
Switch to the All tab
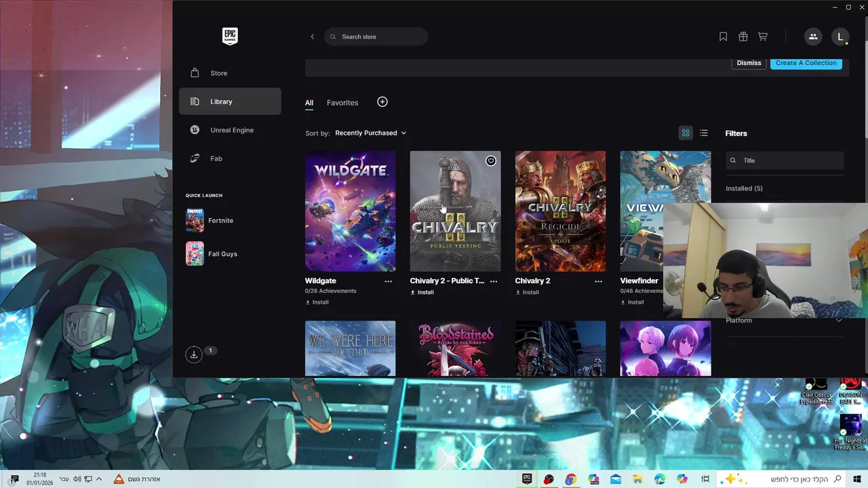(x=309, y=103)
